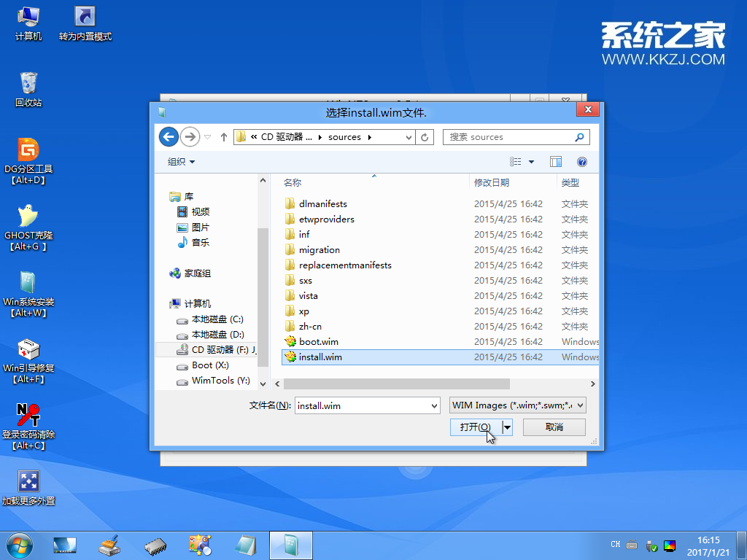The width and height of the screenshot is (747, 560).
Task: Click sources in the address breadcrumb
Action: 344,136
